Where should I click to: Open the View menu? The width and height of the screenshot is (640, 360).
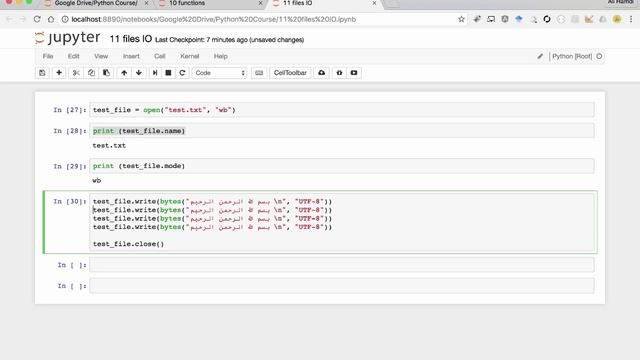101,56
